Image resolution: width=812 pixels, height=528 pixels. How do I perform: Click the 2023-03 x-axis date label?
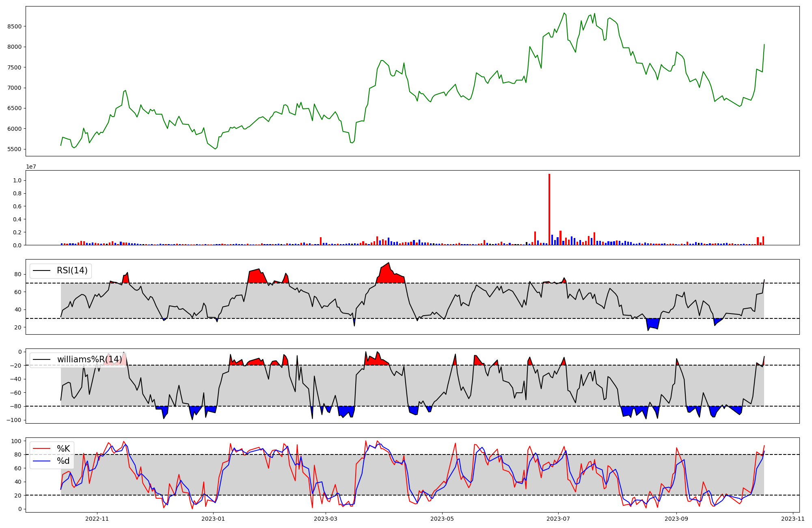[326, 519]
